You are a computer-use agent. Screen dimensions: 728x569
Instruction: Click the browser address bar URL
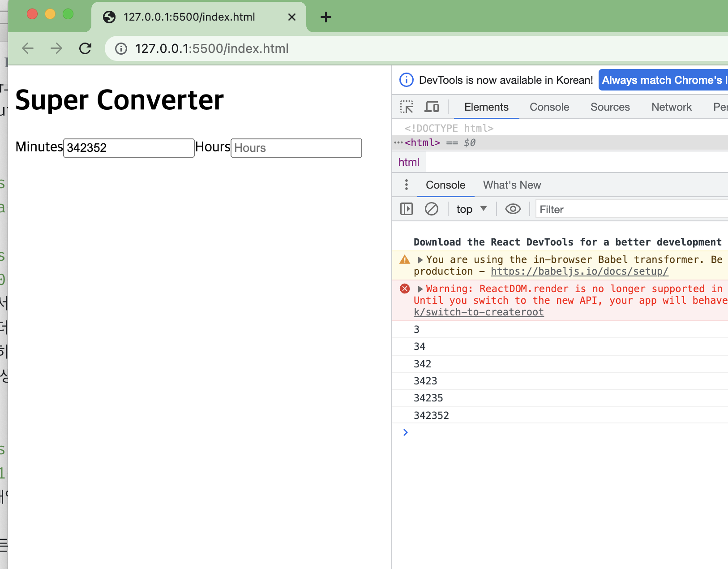[x=212, y=48]
